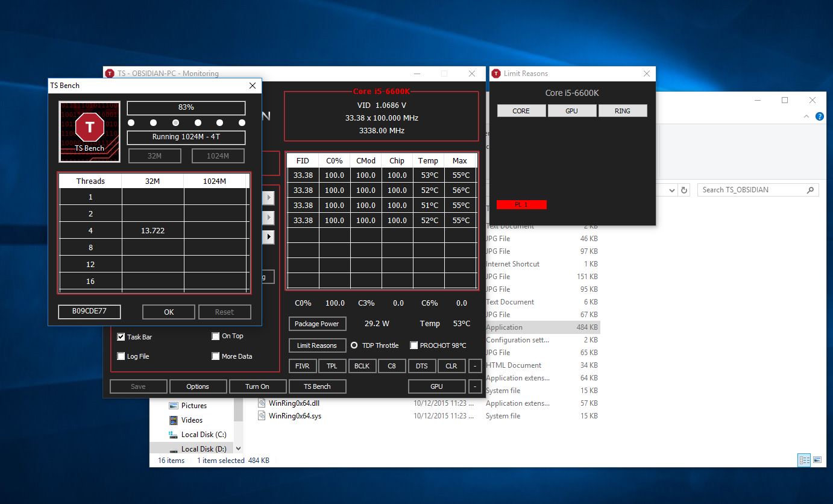This screenshot has width=833, height=504.
Task: Click the TS Bench stop-sign logo image
Action: click(89, 131)
